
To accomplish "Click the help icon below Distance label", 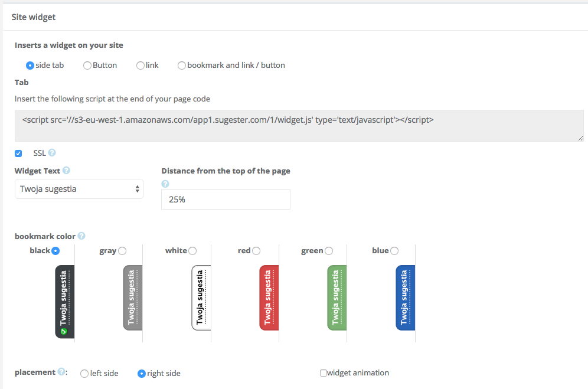I will click(165, 184).
